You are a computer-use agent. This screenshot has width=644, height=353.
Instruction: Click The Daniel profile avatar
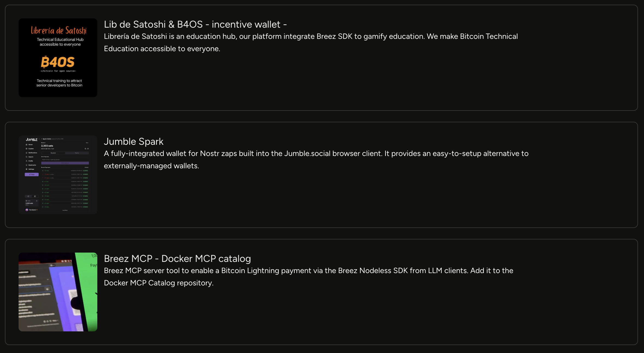point(27,210)
